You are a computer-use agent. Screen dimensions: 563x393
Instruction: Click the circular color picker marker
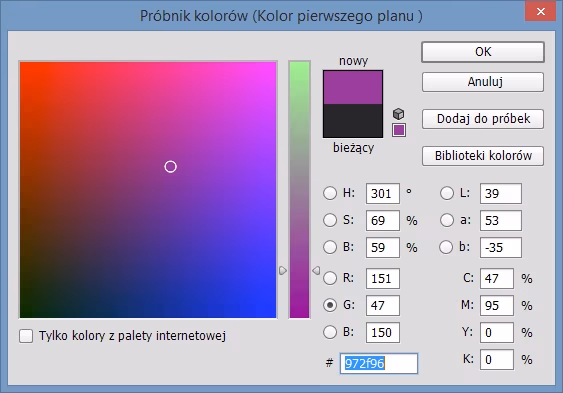[171, 167]
